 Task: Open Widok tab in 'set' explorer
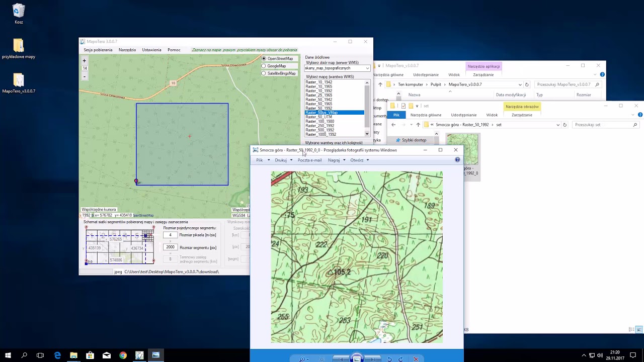(x=492, y=115)
